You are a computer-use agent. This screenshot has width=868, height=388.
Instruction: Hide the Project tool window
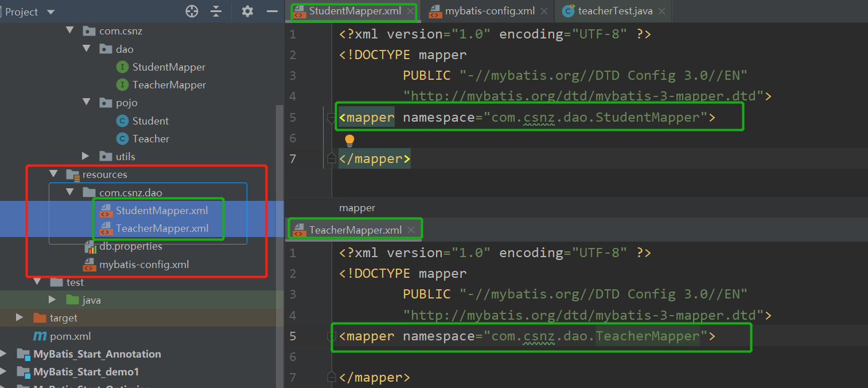click(273, 11)
